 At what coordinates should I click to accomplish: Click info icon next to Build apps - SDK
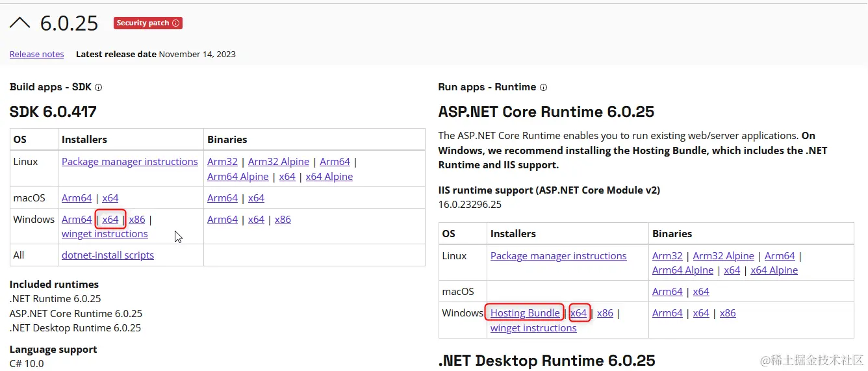pyautogui.click(x=99, y=87)
